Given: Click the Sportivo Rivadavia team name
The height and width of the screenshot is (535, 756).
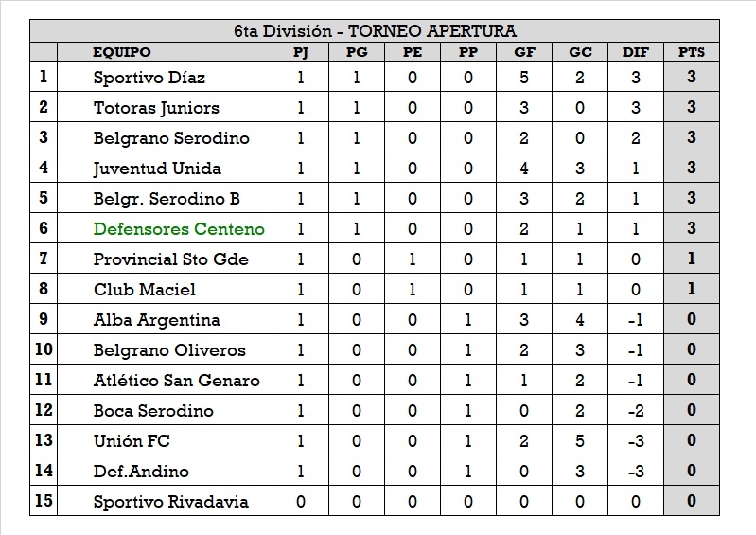Looking at the screenshot, I should [170, 502].
